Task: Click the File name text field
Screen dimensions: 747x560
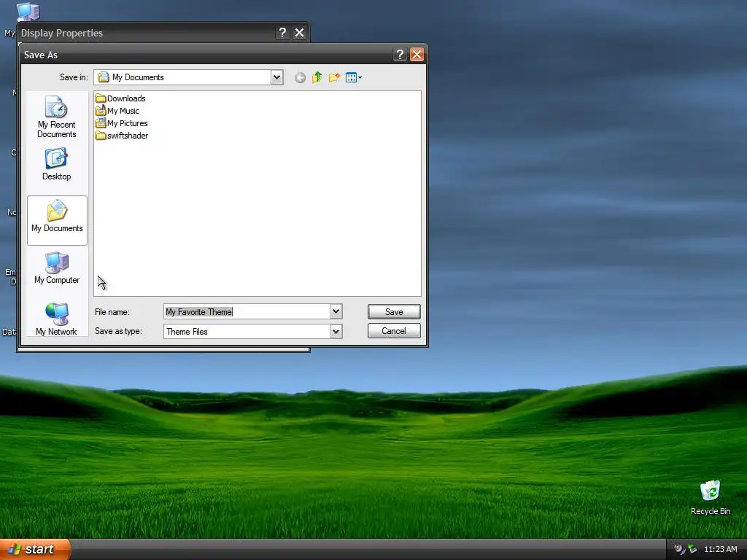Action: coord(247,312)
